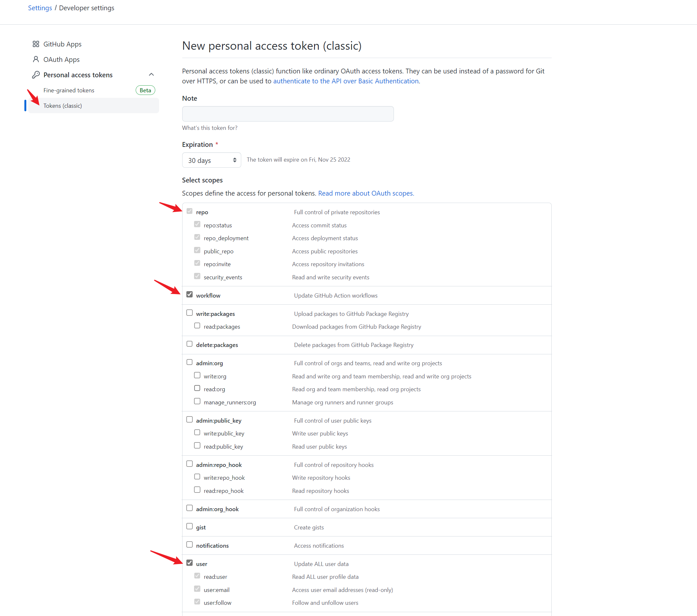Type in the Note input field
This screenshot has height=616, width=697.
pyautogui.click(x=287, y=114)
